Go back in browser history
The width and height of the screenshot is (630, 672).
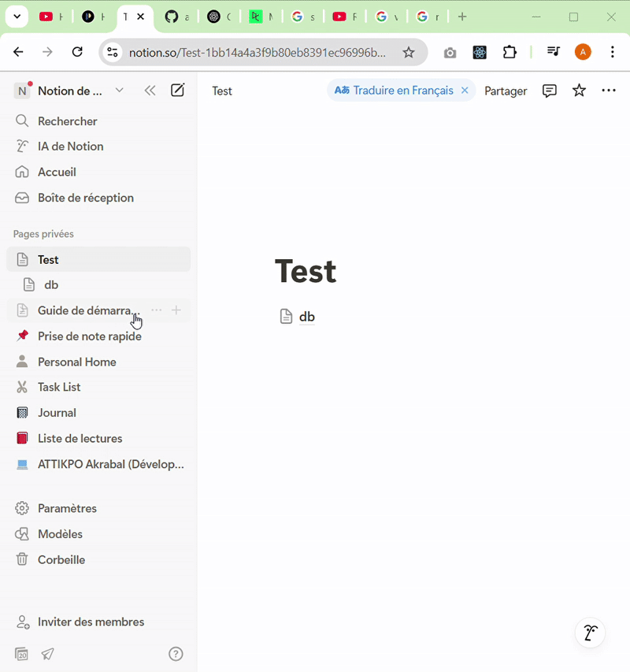[18, 52]
